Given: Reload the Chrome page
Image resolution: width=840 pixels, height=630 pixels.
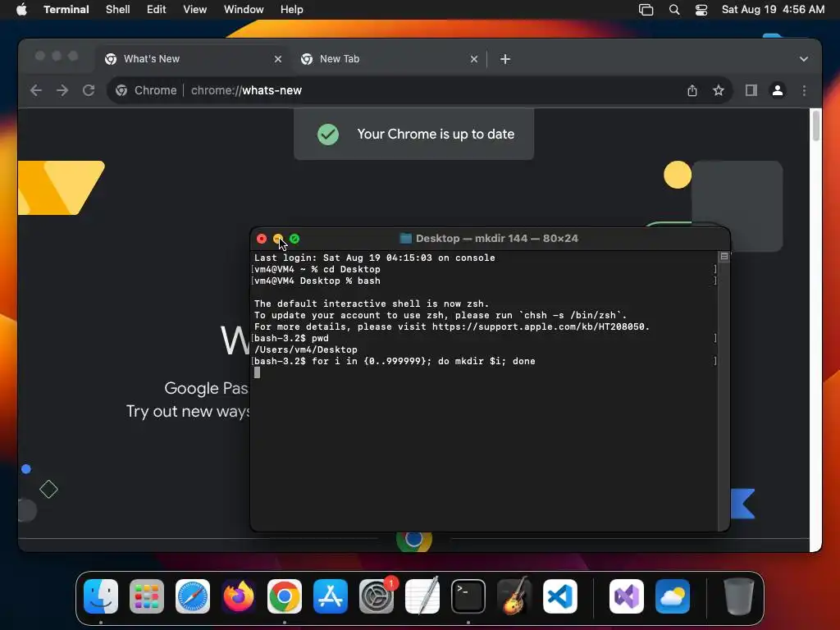Looking at the screenshot, I should 89,90.
